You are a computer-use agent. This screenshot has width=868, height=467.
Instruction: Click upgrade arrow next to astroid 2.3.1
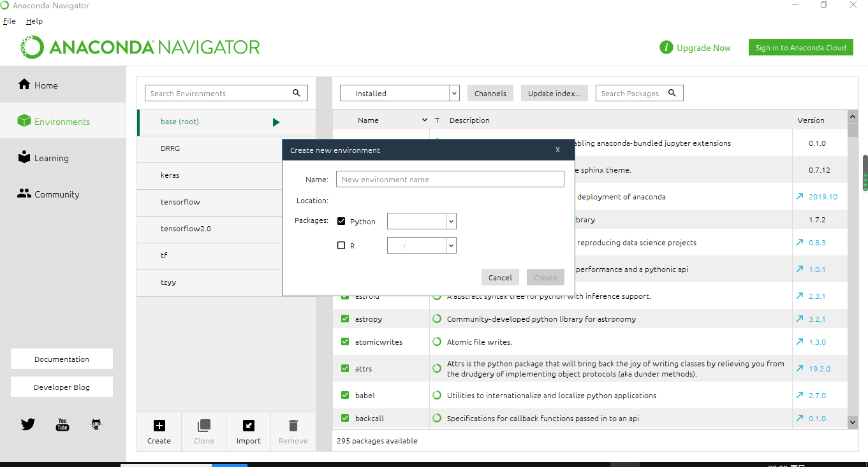coord(800,296)
